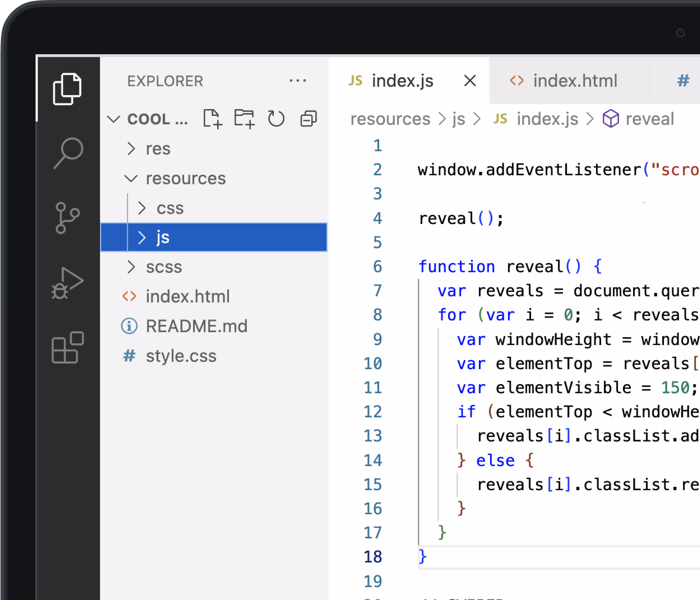Click the 'var elementVisible = 150' line

[x=577, y=387]
